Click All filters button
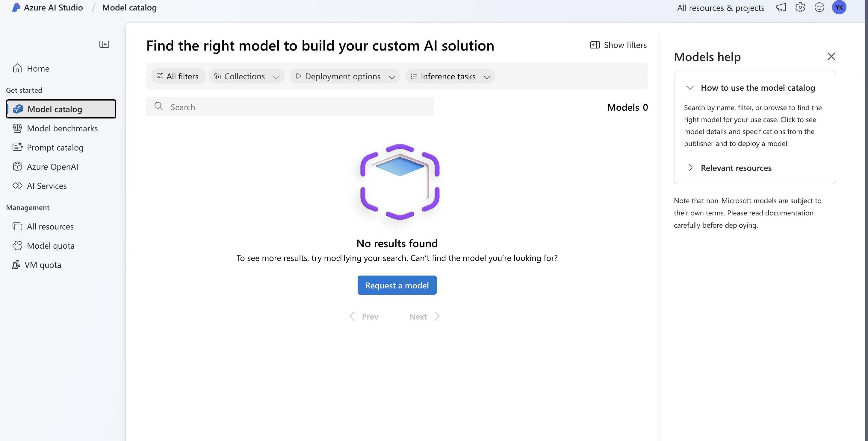 coord(178,76)
